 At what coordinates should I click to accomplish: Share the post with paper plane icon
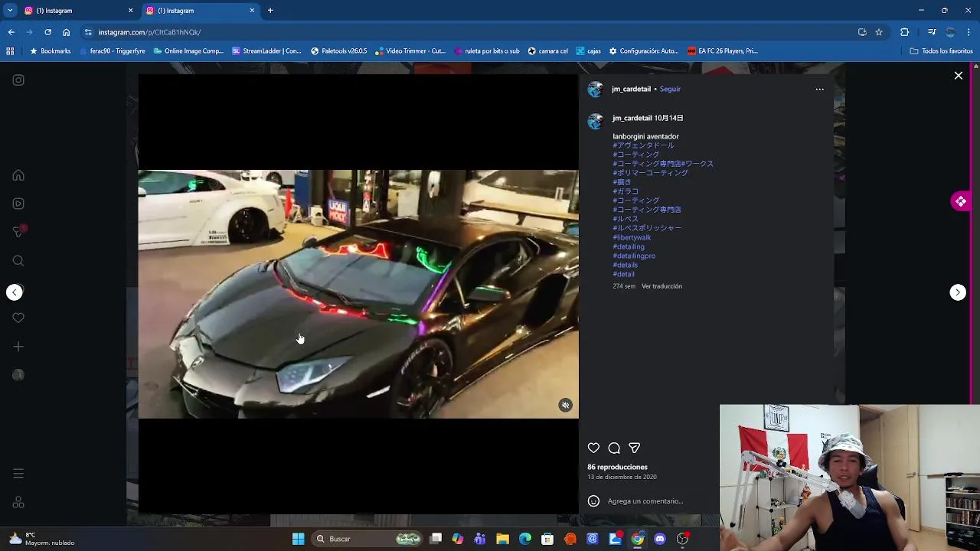[634, 448]
